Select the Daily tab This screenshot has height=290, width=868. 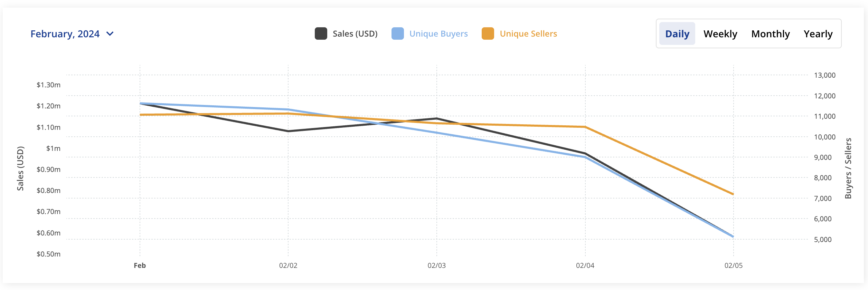[x=677, y=34]
